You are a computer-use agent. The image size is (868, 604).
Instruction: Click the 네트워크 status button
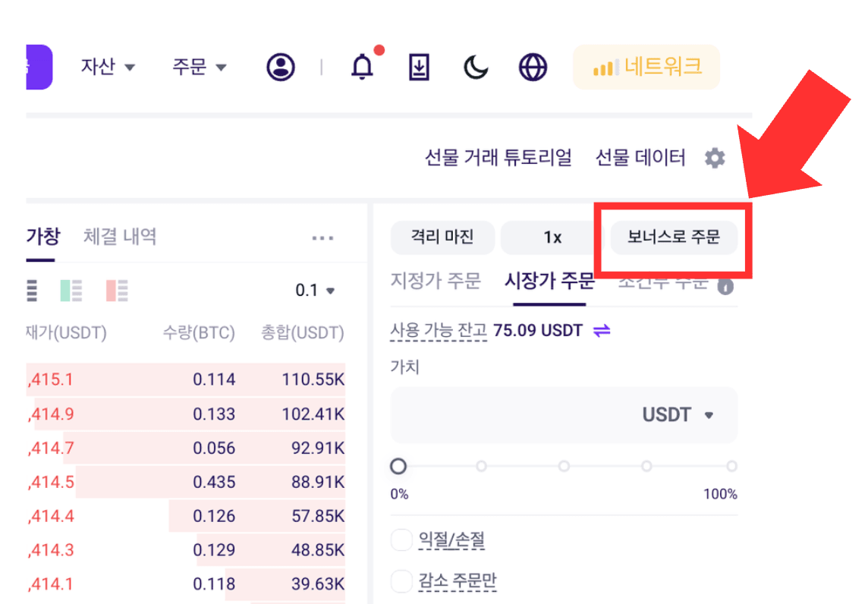point(646,67)
